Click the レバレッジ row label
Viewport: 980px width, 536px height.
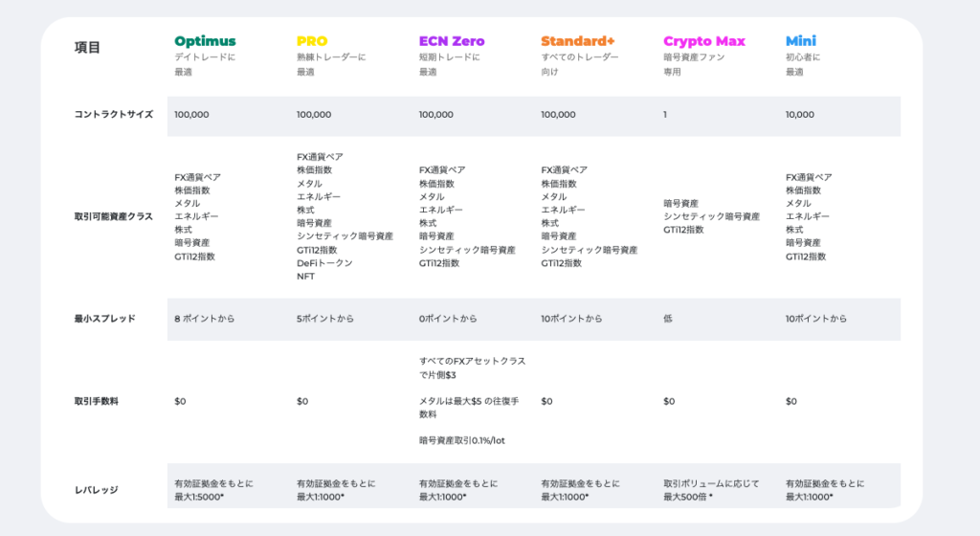tap(97, 490)
